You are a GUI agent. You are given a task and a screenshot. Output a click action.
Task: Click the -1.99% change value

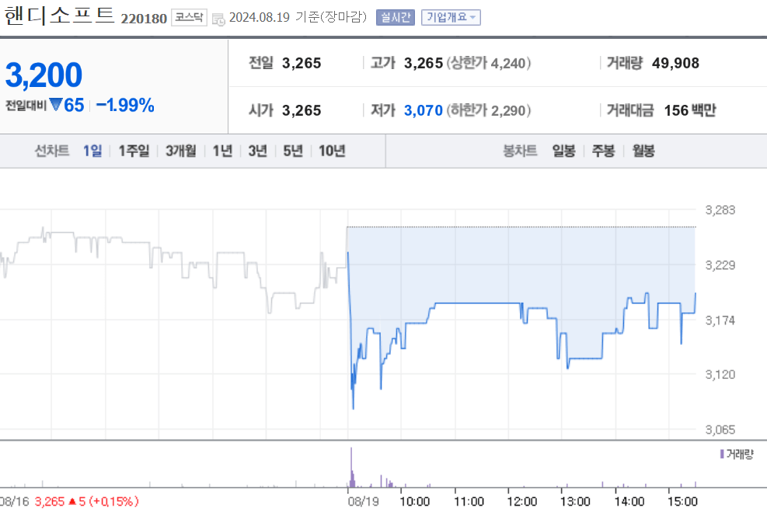pos(125,105)
